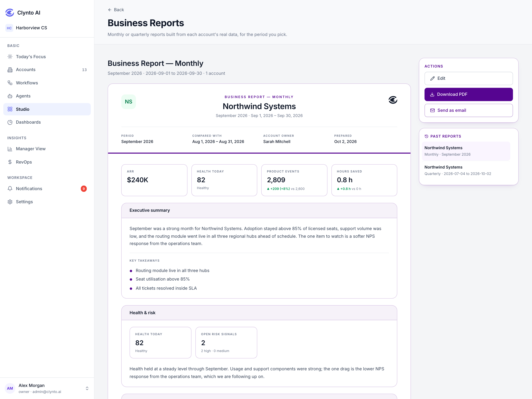
Task: Click the Studio grid icon
Action: click(x=10, y=109)
